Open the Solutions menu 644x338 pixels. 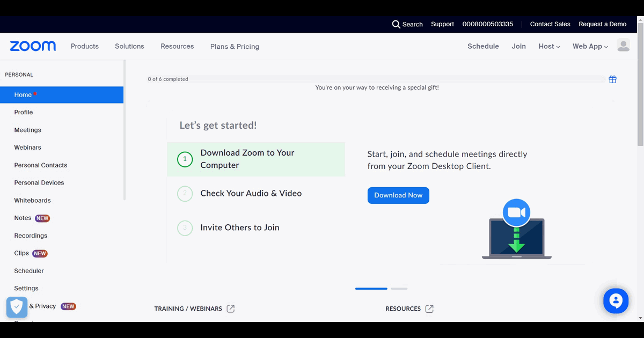pyautogui.click(x=129, y=47)
